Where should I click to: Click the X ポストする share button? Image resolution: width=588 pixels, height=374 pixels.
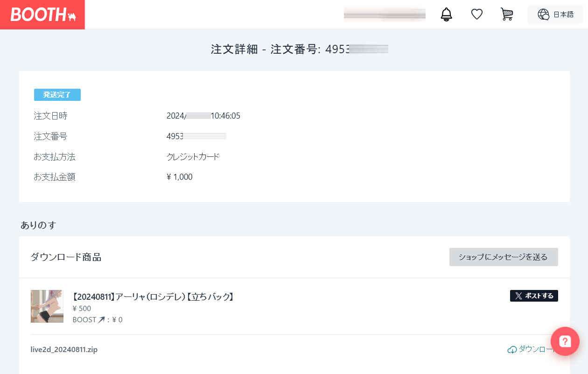[x=533, y=296]
